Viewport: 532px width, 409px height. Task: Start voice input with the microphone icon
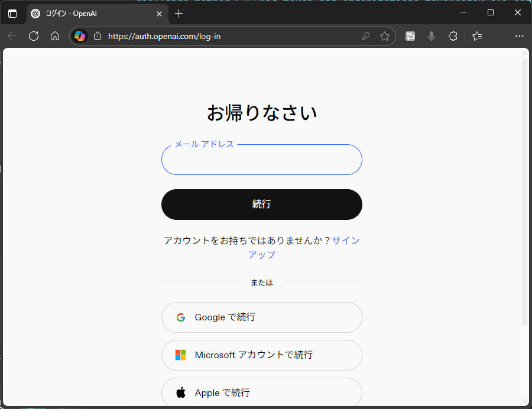431,36
